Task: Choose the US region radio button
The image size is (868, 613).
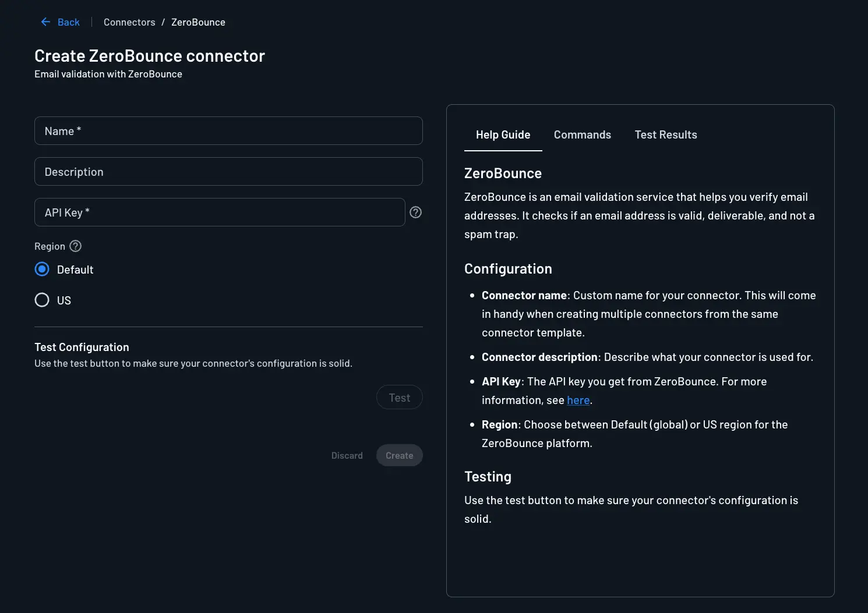Action: [x=42, y=300]
